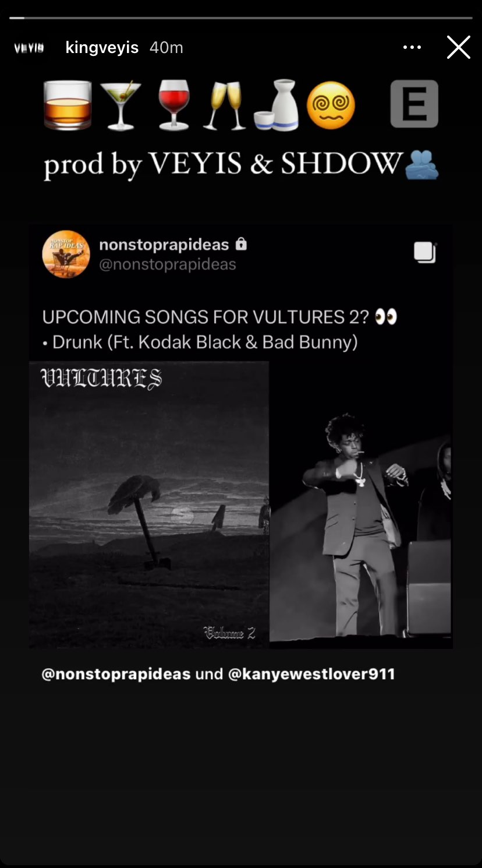The image size is (482, 868).
Task: Tap the whiskey glass emoji
Action: click(x=68, y=105)
